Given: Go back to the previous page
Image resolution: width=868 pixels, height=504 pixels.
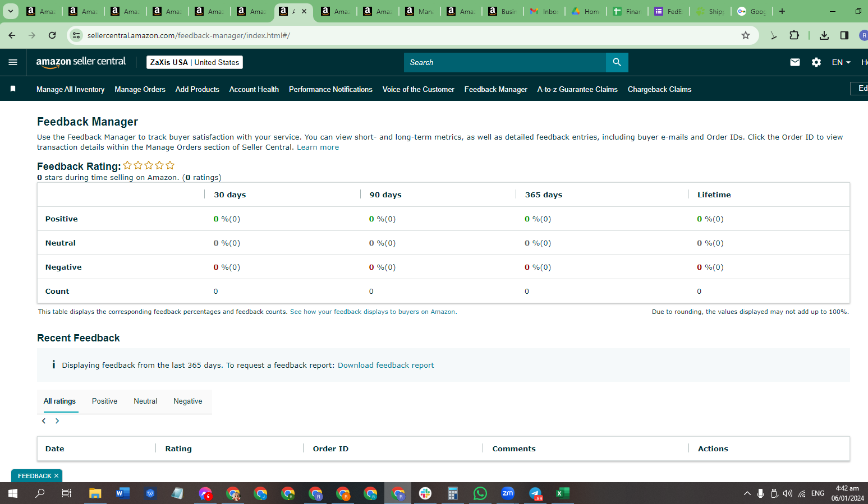Looking at the screenshot, I should tap(12, 35).
